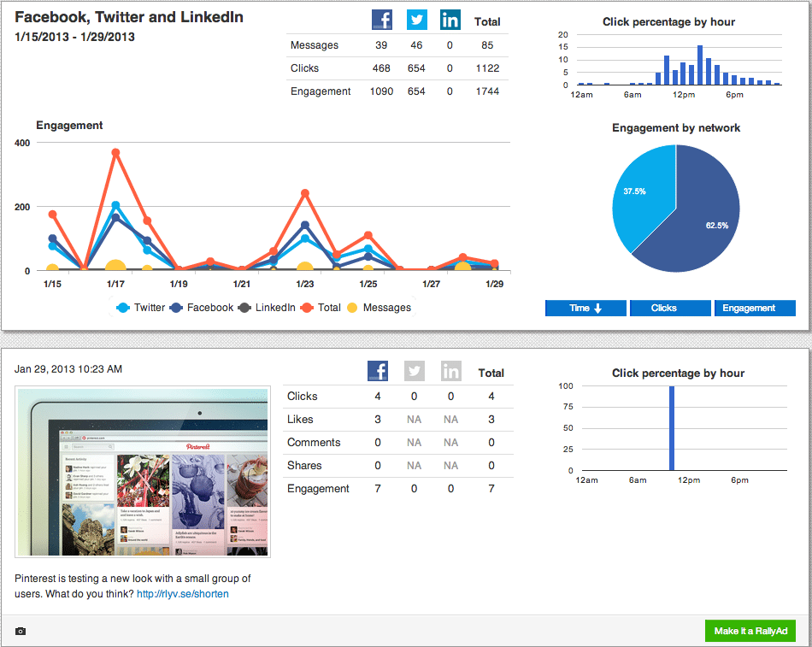Click the LinkedIn icon in summary table

coord(450,21)
